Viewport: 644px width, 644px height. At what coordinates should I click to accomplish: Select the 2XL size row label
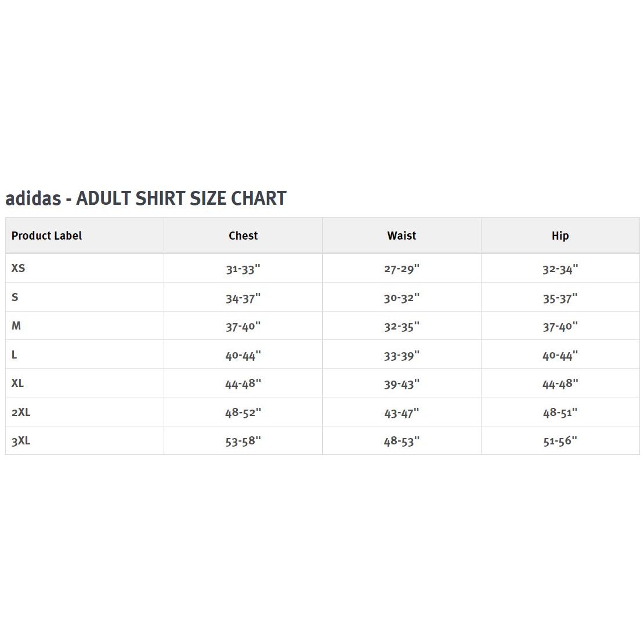tap(21, 413)
